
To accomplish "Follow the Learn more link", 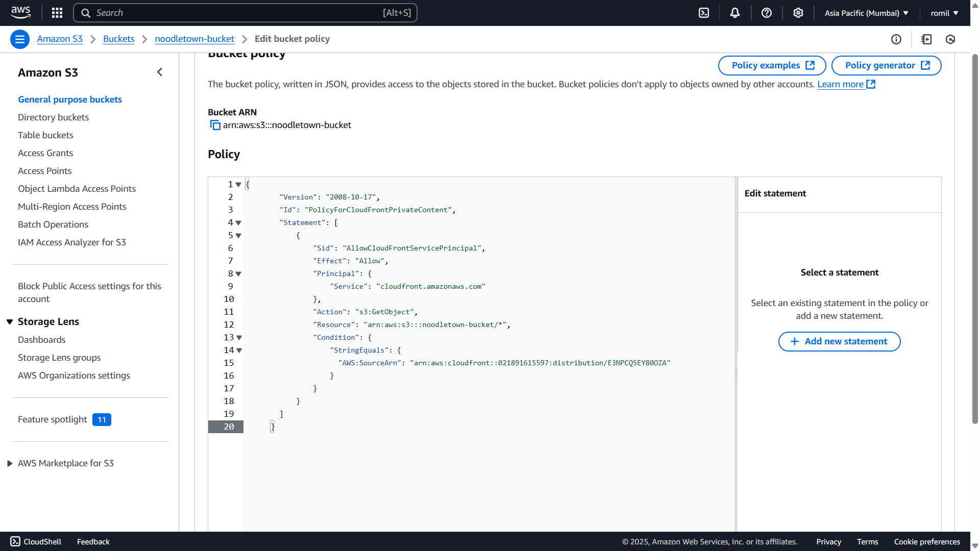I will click(x=846, y=84).
